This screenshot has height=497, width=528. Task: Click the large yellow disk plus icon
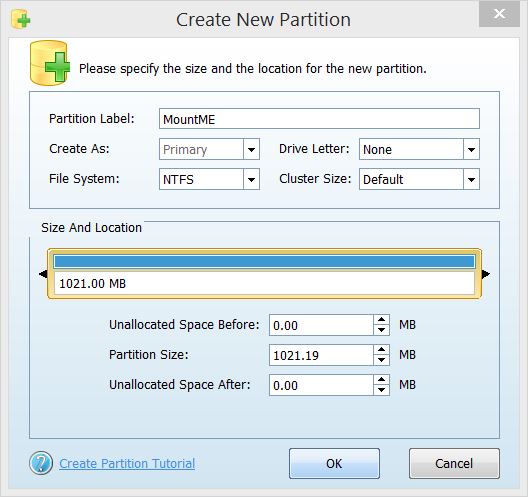pos(50,63)
